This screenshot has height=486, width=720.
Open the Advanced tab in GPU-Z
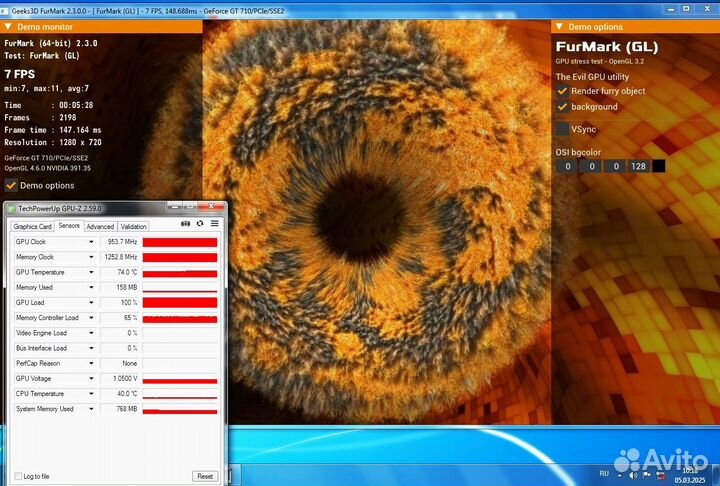pos(100,226)
